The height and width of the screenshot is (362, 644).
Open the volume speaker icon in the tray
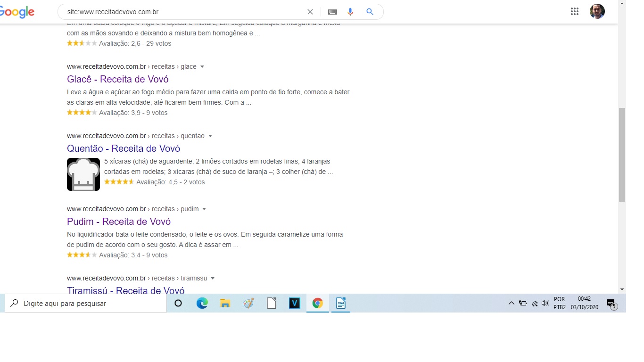(545, 304)
